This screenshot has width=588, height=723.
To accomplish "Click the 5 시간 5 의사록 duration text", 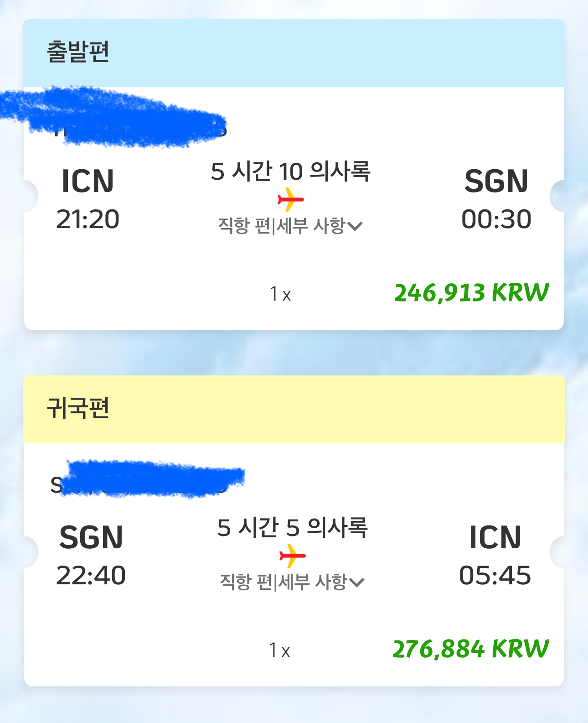I will pyautogui.click(x=292, y=527).
